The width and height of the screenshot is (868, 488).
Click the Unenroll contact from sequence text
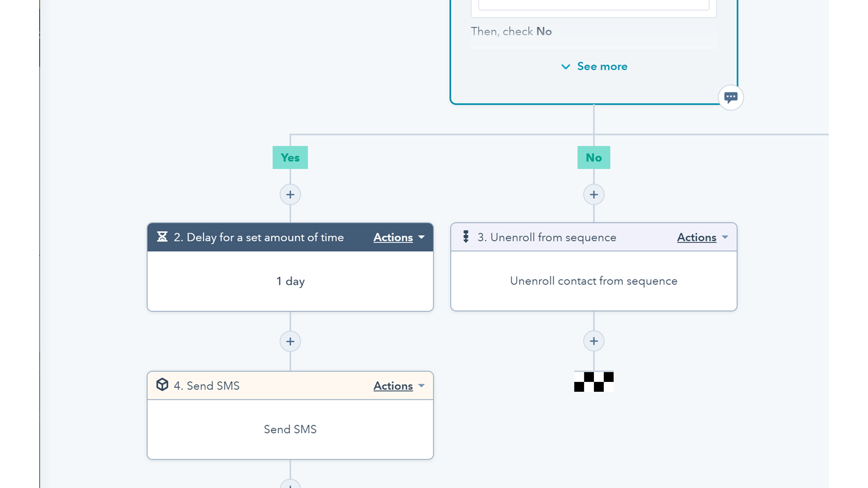click(x=593, y=281)
